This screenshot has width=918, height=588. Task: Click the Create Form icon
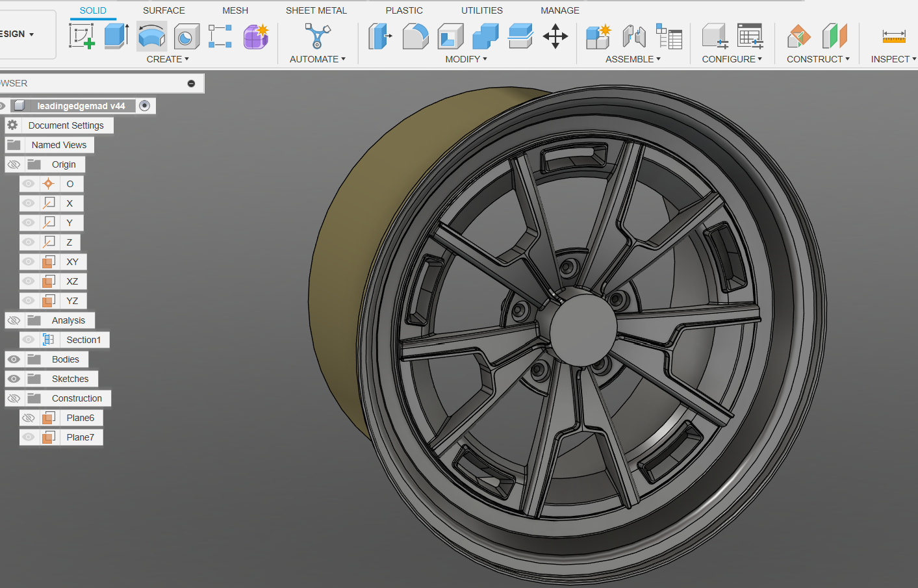pyautogui.click(x=255, y=36)
